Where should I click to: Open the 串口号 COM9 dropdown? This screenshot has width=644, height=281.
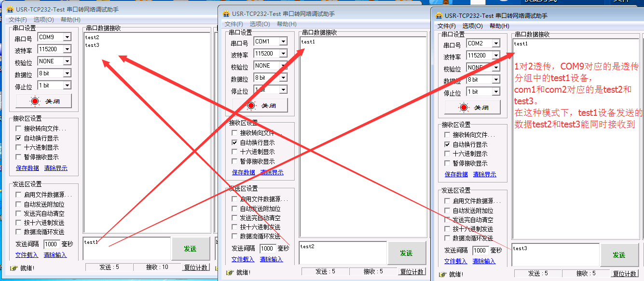[x=67, y=37]
